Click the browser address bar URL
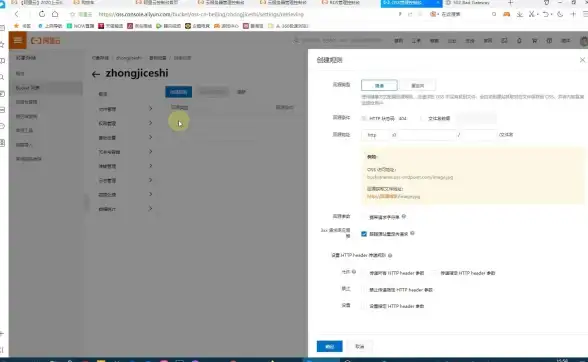Image resolution: width=588 pixels, height=362 pixels. [201, 14]
